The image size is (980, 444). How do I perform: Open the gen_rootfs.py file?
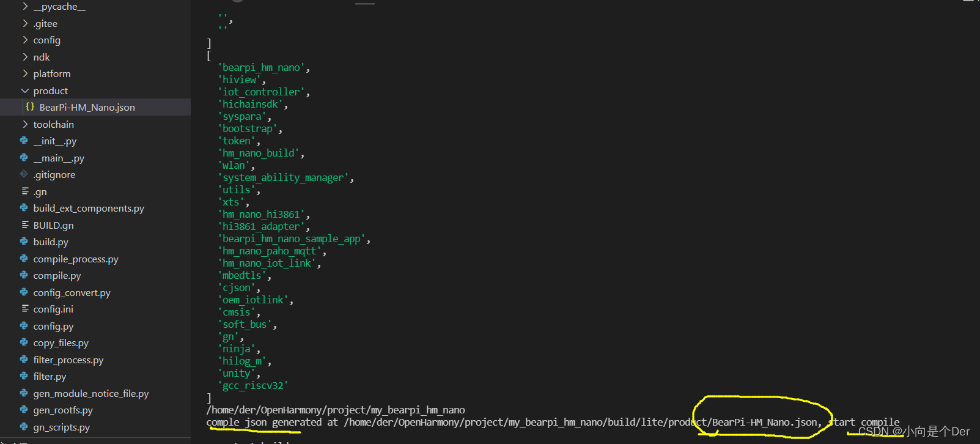[x=63, y=410]
